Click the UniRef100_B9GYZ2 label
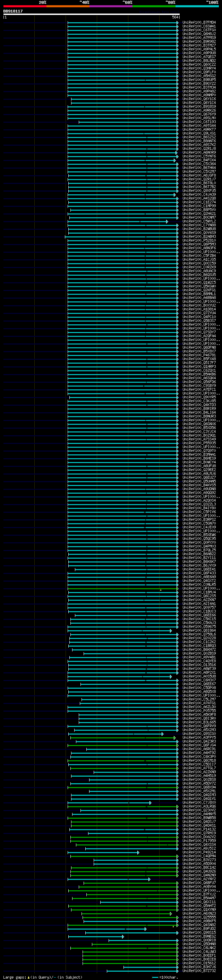Screen dimensions: 222x980 [x=199, y=83]
